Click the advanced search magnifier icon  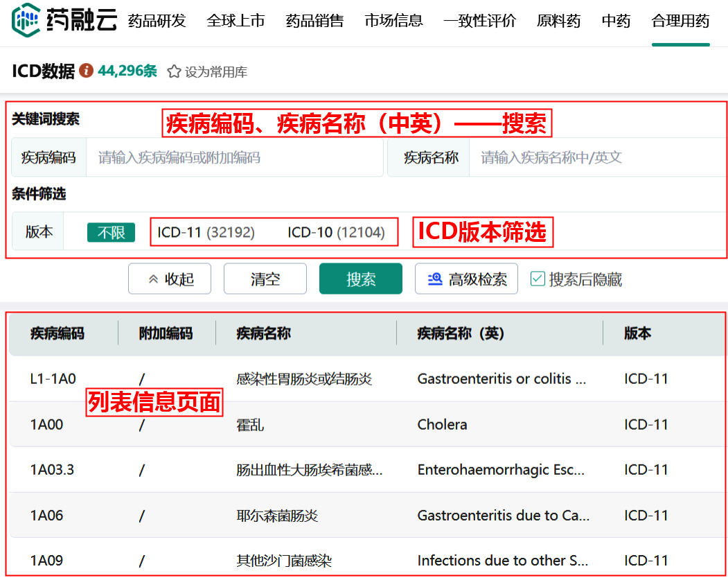coord(435,279)
